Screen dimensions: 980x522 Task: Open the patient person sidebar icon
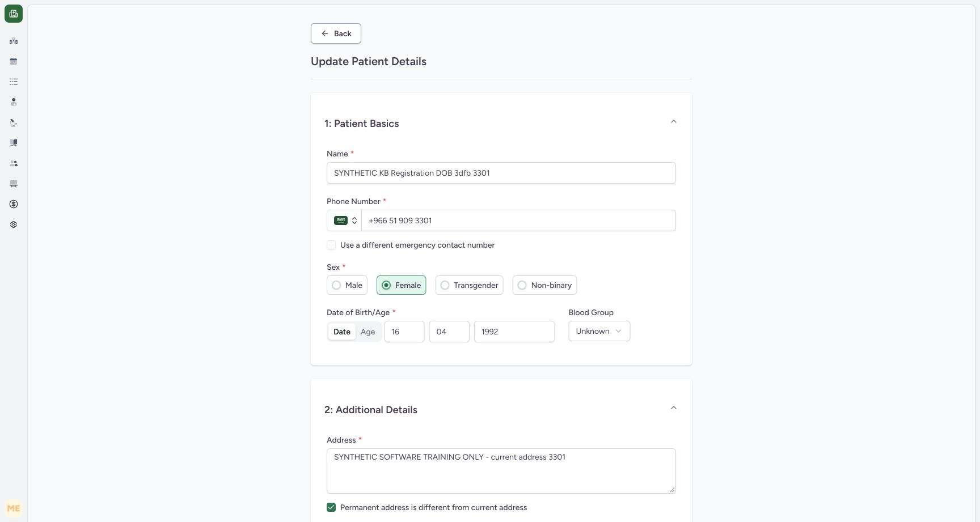tap(14, 102)
